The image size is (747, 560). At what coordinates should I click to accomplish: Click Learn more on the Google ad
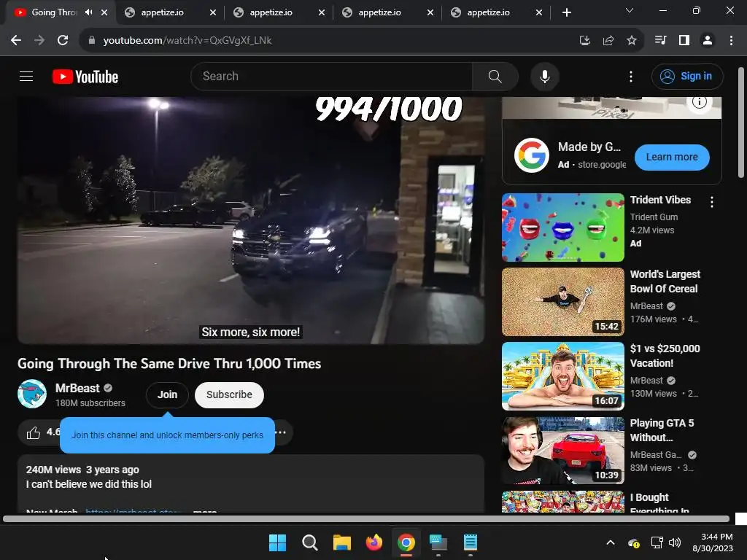(x=672, y=157)
